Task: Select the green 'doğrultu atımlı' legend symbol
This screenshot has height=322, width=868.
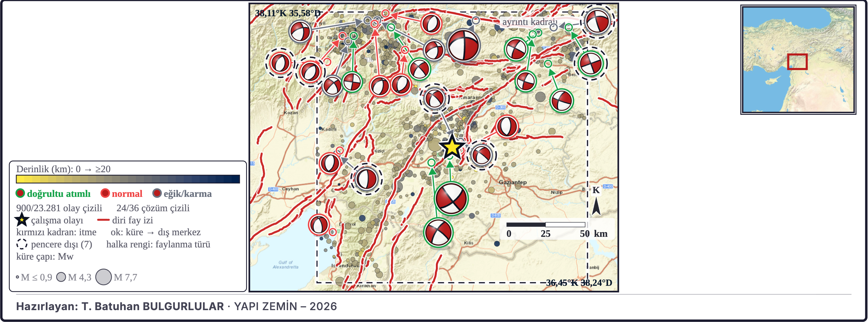Action: 20,193
